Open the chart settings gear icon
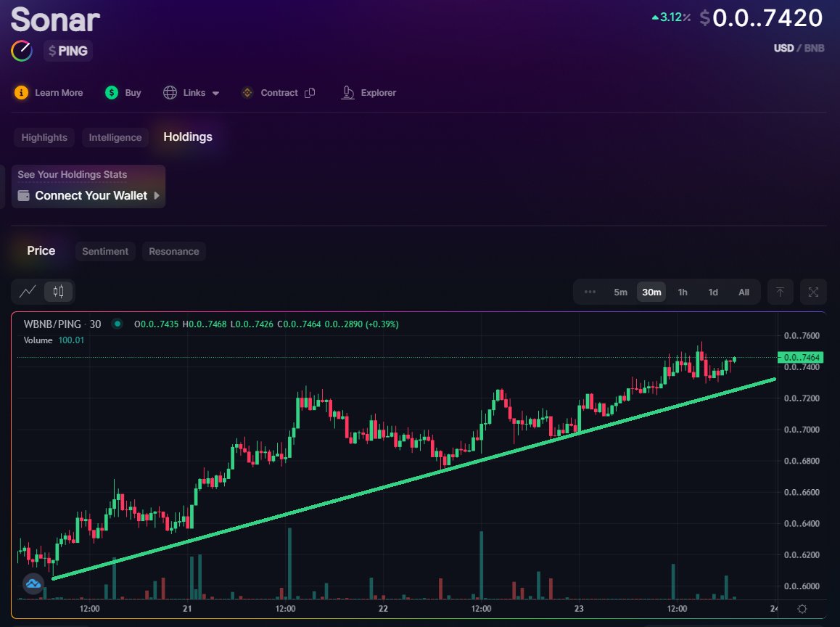This screenshot has width=840, height=627. click(x=802, y=609)
